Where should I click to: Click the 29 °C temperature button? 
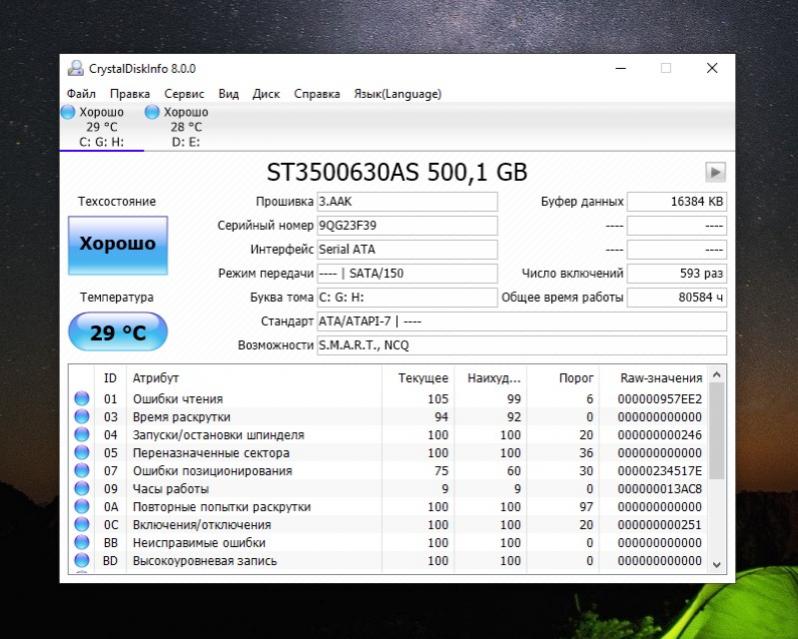(x=118, y=332)
